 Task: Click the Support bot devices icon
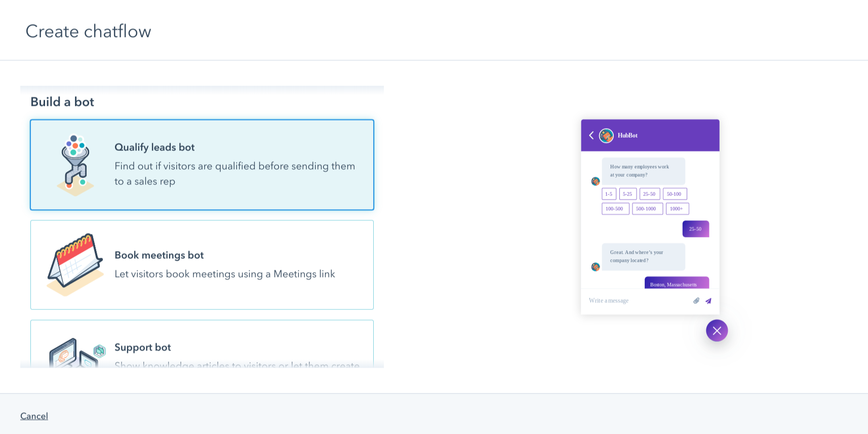point(76,352)
